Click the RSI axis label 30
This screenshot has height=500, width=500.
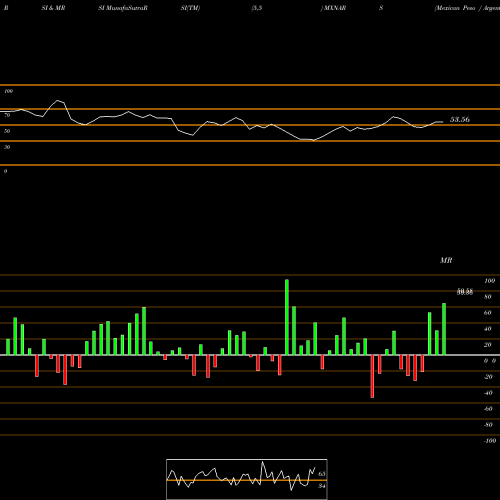point(7,147)
